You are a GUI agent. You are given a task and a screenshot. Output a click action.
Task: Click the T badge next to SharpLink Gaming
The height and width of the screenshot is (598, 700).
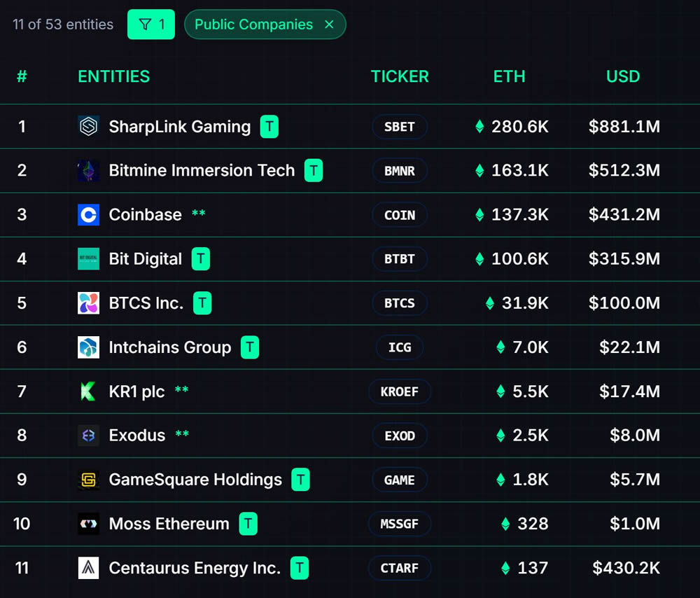tap(269, 127)
